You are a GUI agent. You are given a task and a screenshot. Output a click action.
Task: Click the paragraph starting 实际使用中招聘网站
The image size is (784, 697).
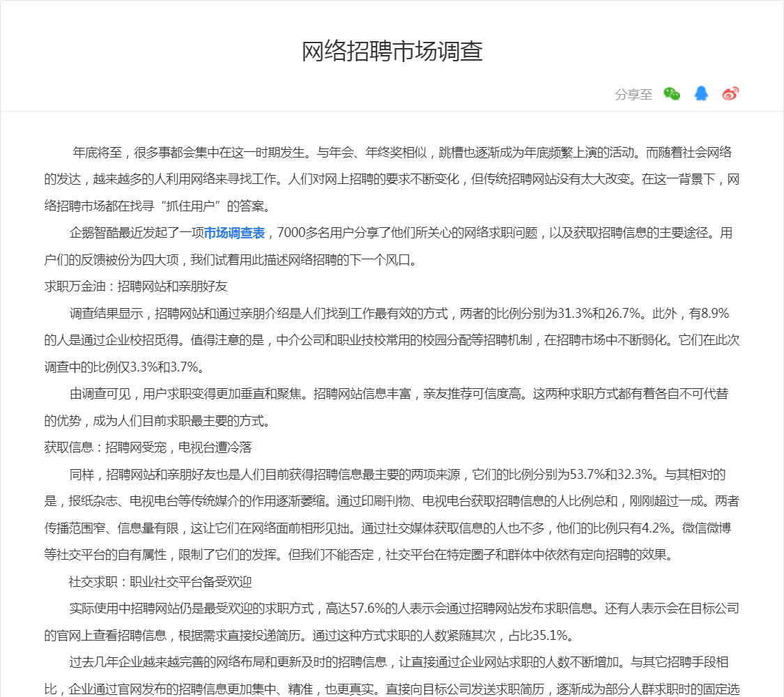[392, 622]
